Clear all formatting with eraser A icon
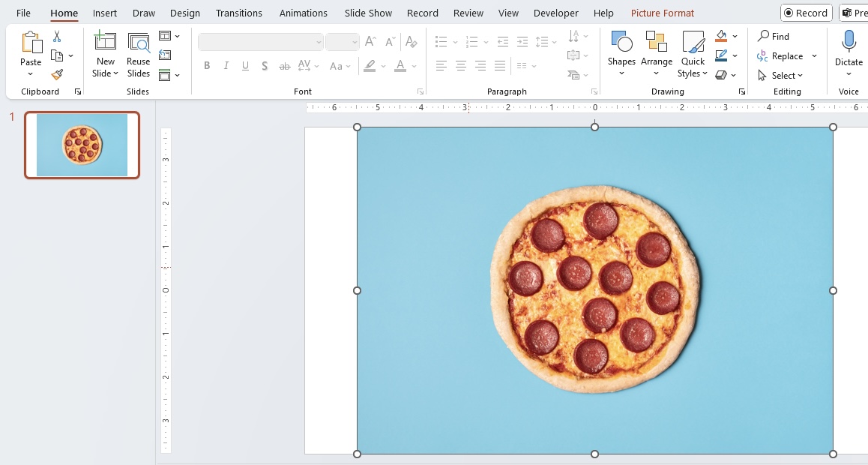Screen dimensions: 868x465 [412, 41]
